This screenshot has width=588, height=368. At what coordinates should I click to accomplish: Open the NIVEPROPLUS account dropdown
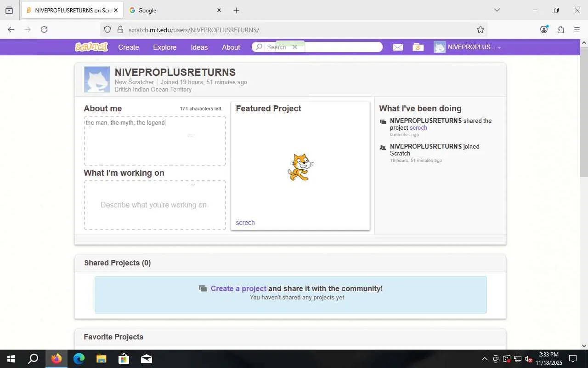474,47
